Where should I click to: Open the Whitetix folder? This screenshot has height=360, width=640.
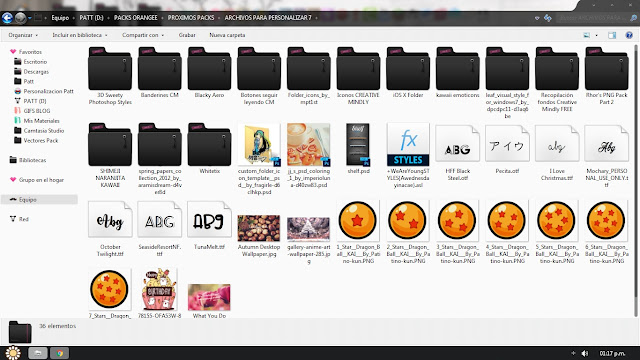pos(209,144)
